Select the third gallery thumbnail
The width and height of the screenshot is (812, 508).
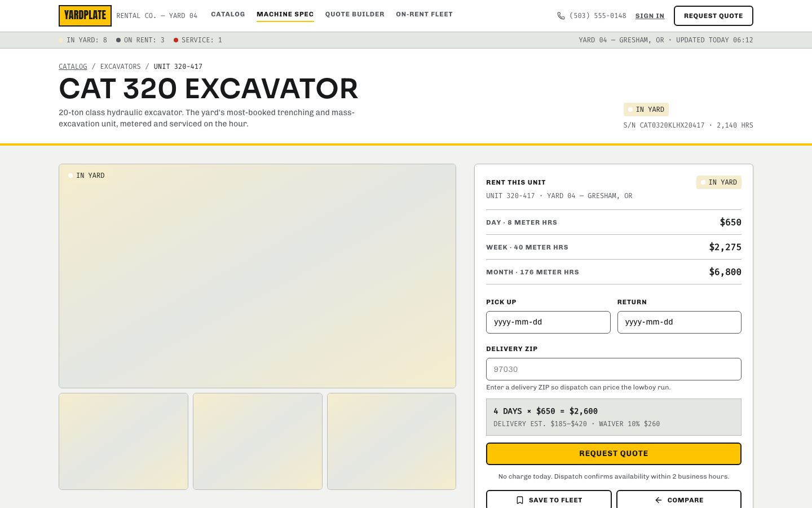391,441
